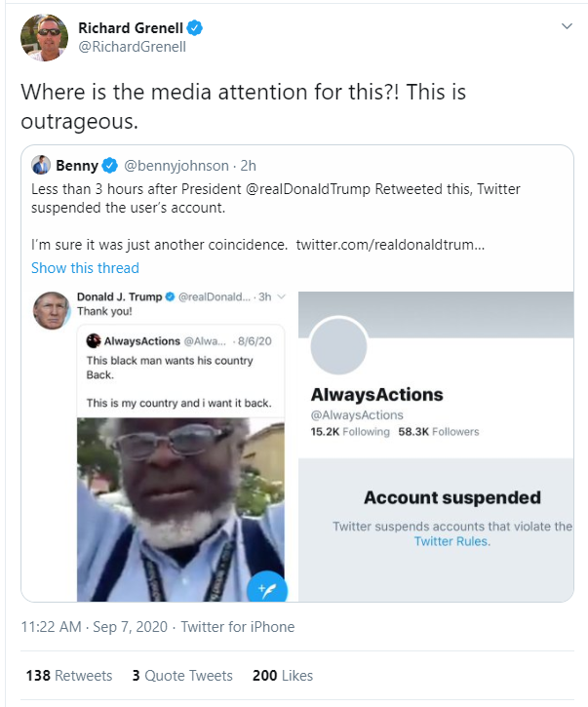Viewport: 588px width, 707px height.
Task: Expand chevron beside Trump's tweet timestamp
Action: click(281, 296)
